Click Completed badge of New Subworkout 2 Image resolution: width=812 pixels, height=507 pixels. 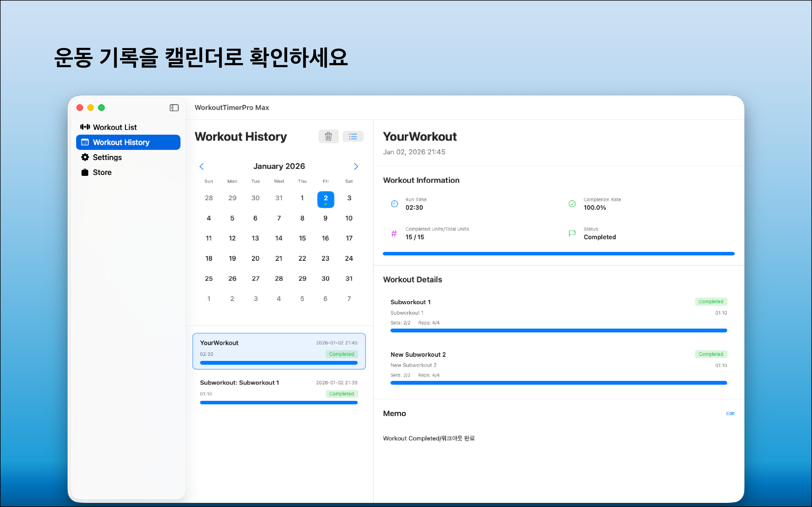(x=711, y=354)
